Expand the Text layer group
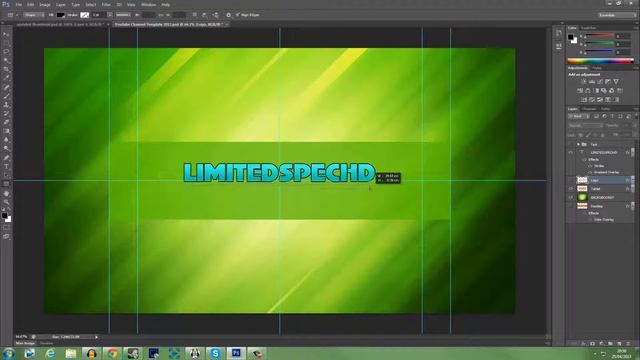The height and width of the screenshot is (360, 640). coord(578,144)
